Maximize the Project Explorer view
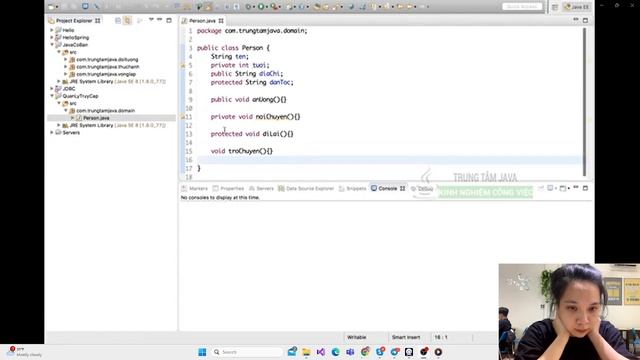 click(x=169, y=20)
